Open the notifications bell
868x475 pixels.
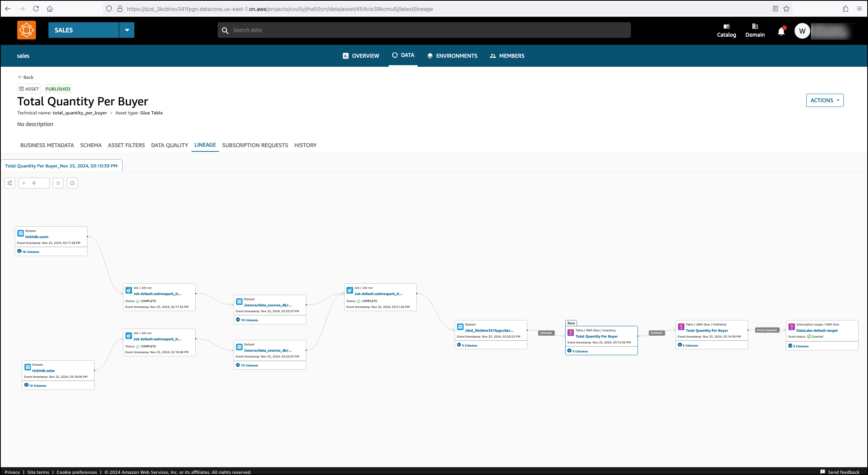pyautogui.click(x=781, y=31)
